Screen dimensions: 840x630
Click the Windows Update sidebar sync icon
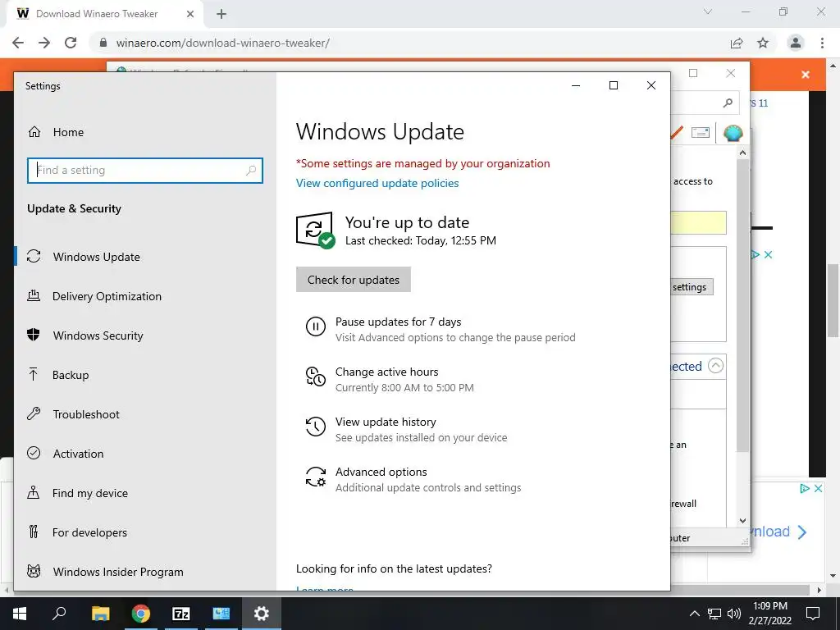(x=34, y=256)
